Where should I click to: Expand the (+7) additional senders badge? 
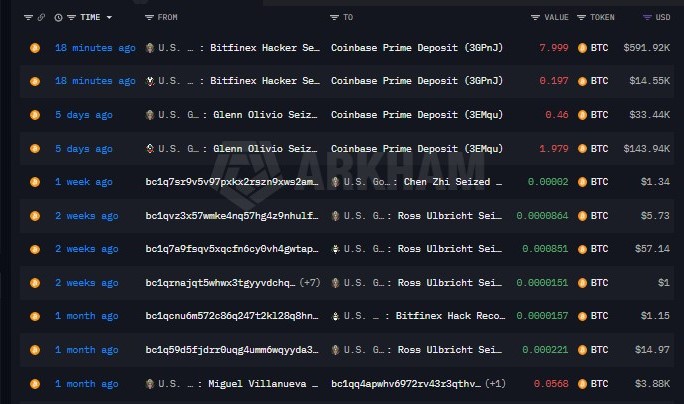coord(310,283)
